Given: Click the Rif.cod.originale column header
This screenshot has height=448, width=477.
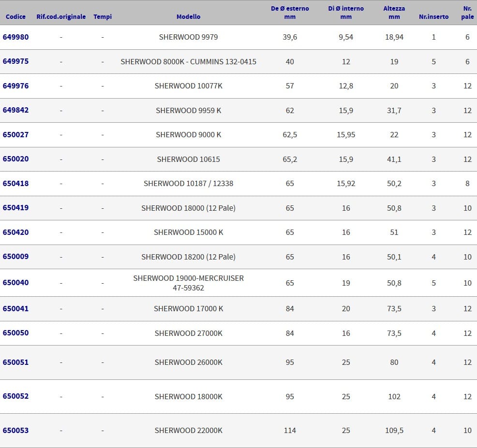Looking at the screenshot, I should pyautogui.click(x=61, y=16).
